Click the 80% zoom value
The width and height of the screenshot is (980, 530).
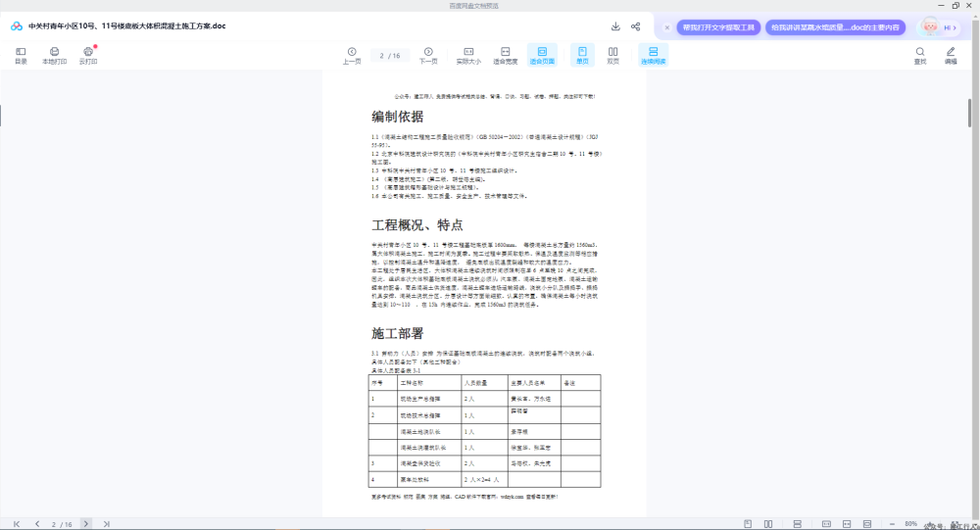coord(910,524)
